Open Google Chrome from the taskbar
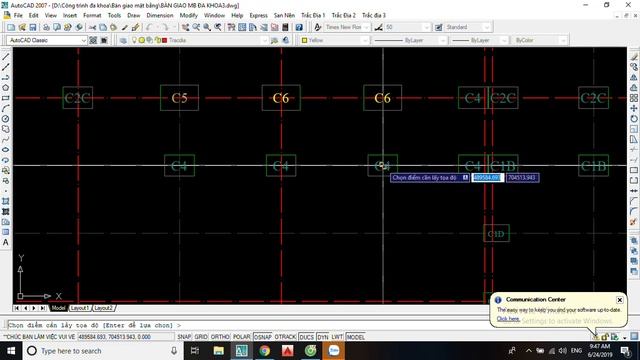This screenshot has height=360, width=640. click(264, 351)
